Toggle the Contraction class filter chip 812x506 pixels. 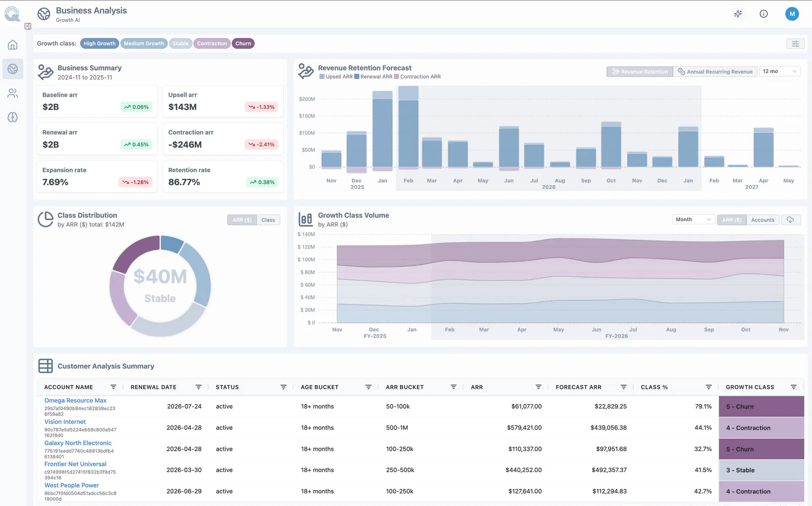point(212,44)
